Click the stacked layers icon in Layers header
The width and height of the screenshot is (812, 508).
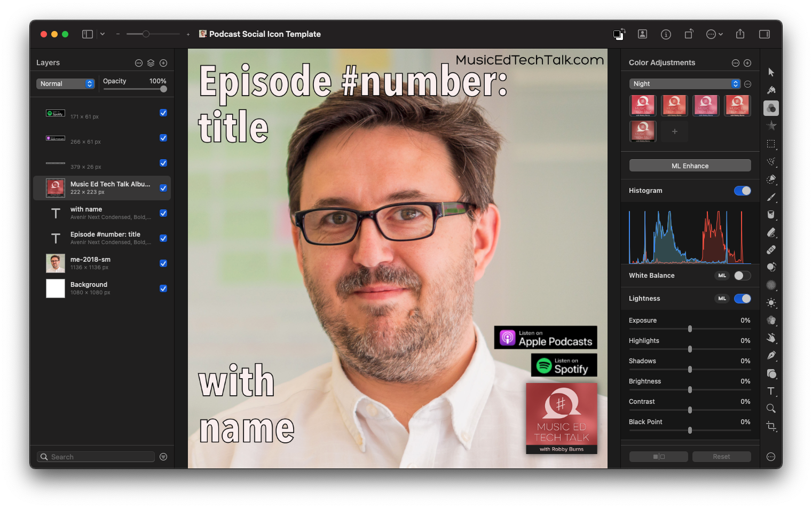point(151,63)
